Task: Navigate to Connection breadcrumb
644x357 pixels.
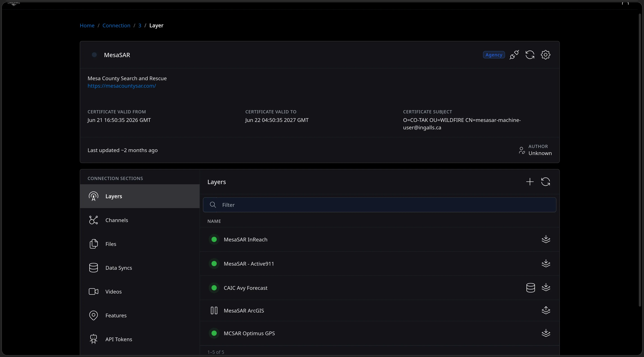Action: (116, 25)
